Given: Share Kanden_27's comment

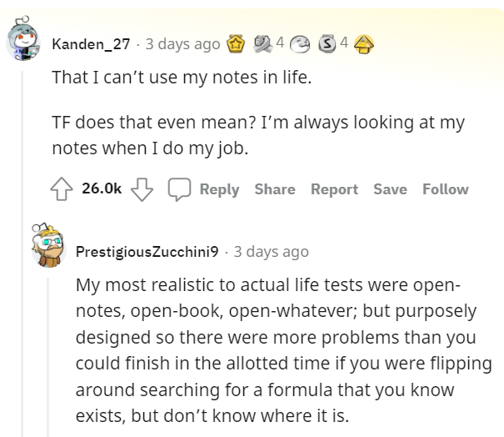Looking at the screenshot, I should tap(275, 189).
